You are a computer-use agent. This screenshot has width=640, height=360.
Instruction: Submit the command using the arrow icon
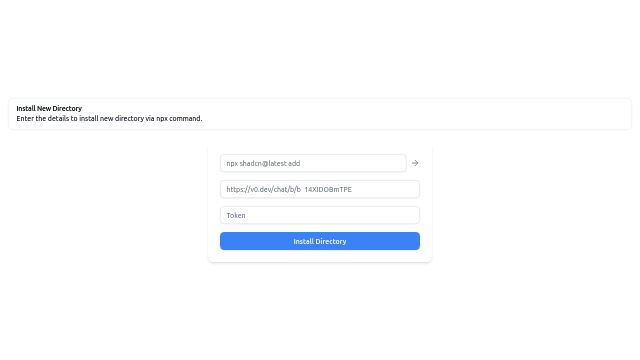click(415, 163)
